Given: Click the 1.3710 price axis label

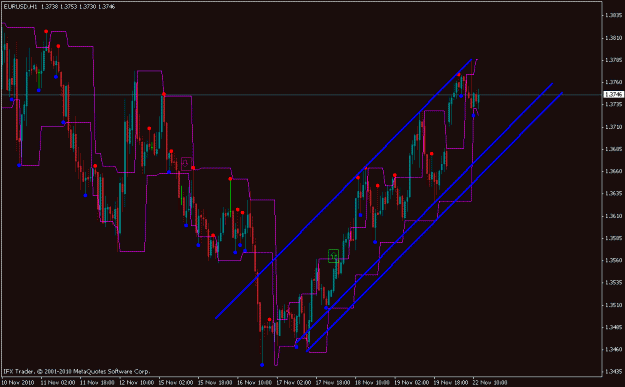Looking at the screenshot, I should pyautogui.click(x=613, y=127).
